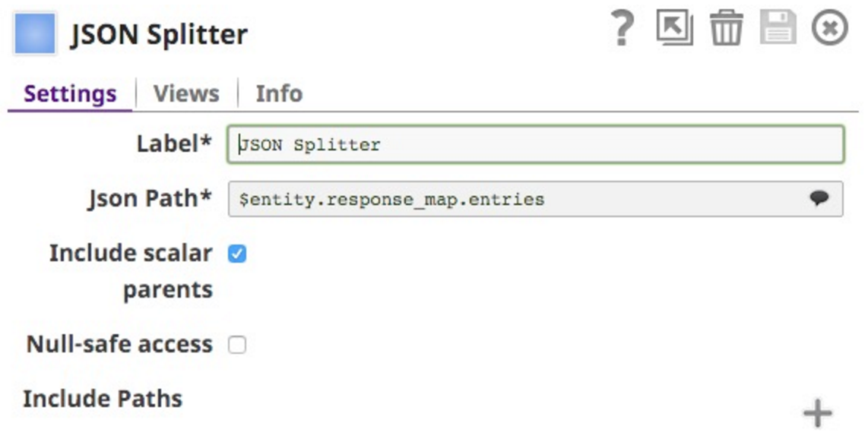This screenshot has width=868, height=445.
Task: Toggle expression bubble icon in Json Path
Action: point(819,198)
